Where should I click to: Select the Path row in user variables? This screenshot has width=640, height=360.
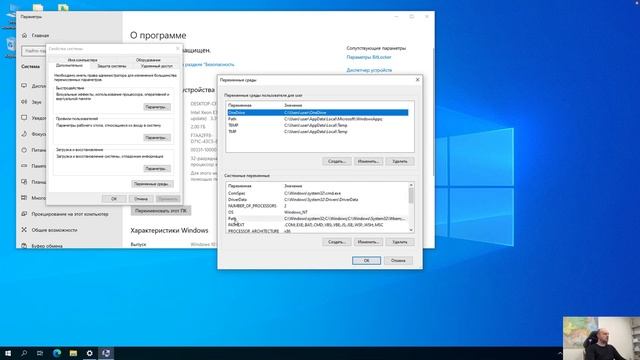pyautogui.click(x=318, y=119)
